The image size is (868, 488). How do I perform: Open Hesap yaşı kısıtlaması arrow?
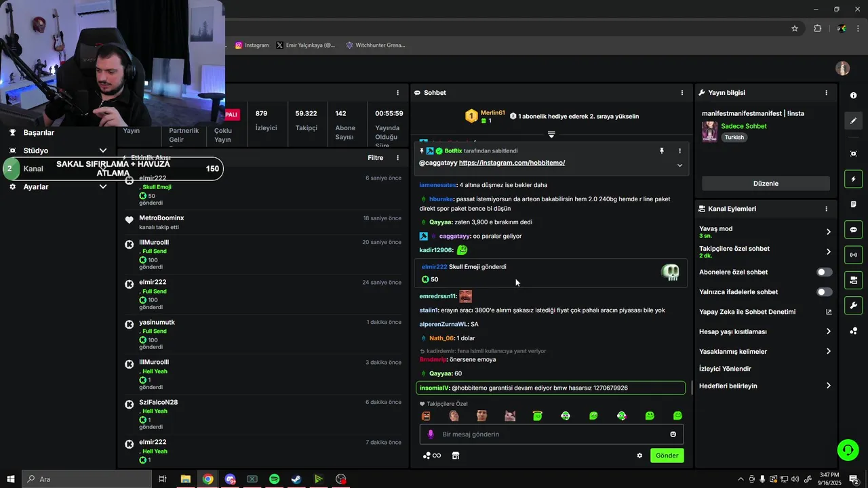click(x=828, y=332)
